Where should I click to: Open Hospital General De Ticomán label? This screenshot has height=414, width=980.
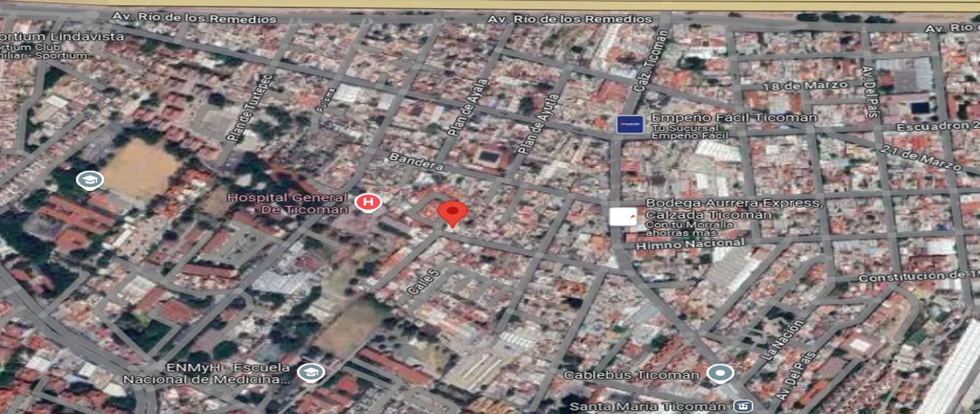pyautogui.click(x=287, y=203)
